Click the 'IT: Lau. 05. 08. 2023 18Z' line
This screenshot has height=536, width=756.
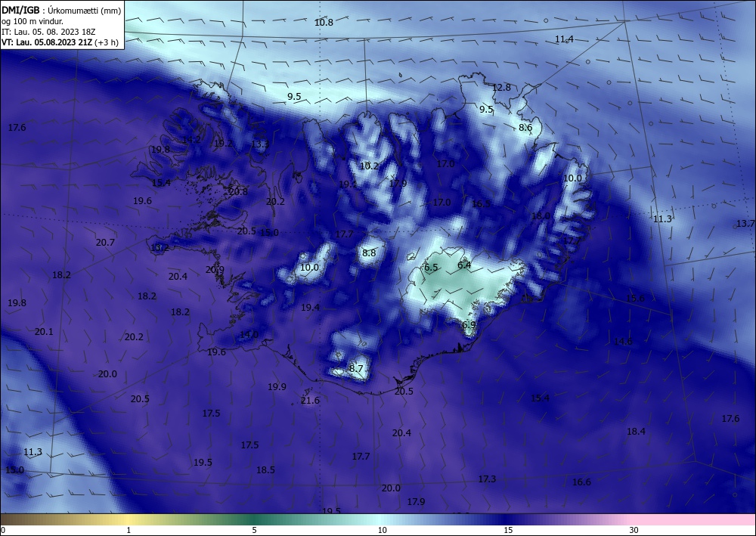(x=48, y=32)
